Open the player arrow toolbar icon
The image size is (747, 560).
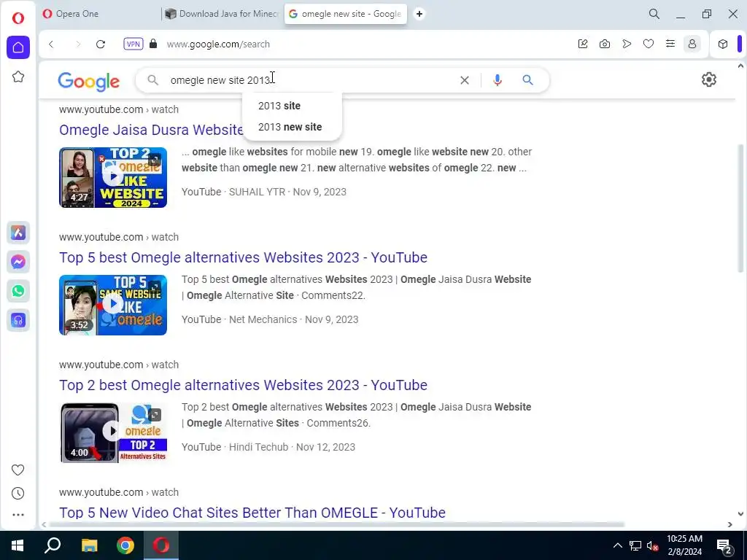(x=627, y=44)
